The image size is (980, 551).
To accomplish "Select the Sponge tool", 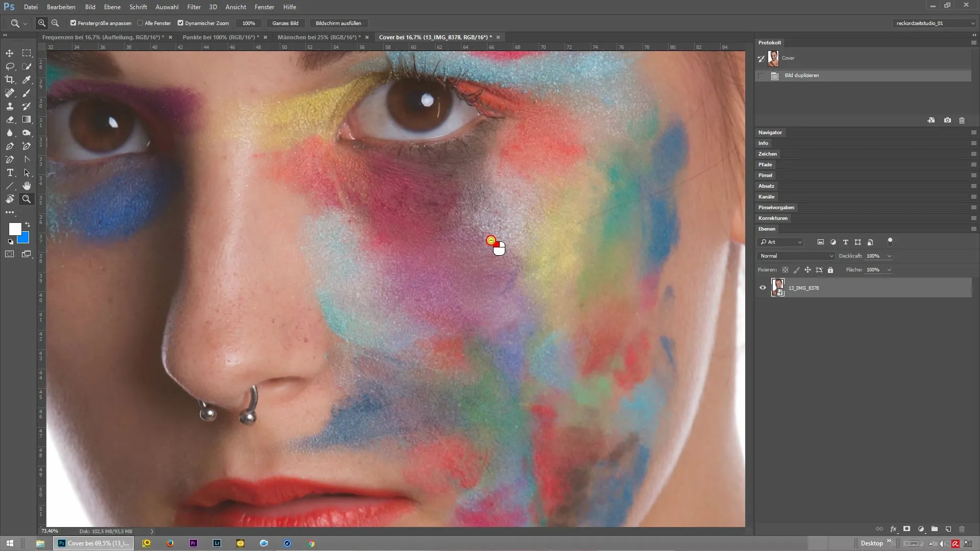I will click(27, 133).
